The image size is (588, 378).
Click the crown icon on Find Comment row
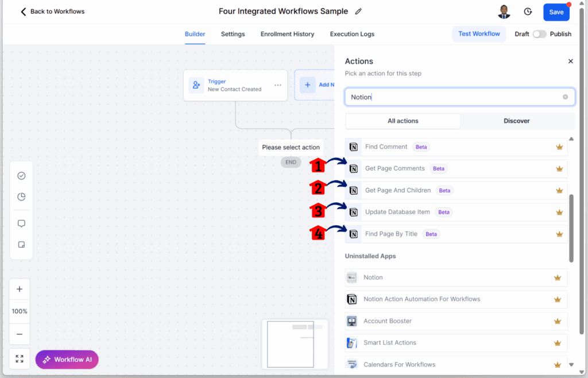559,147
